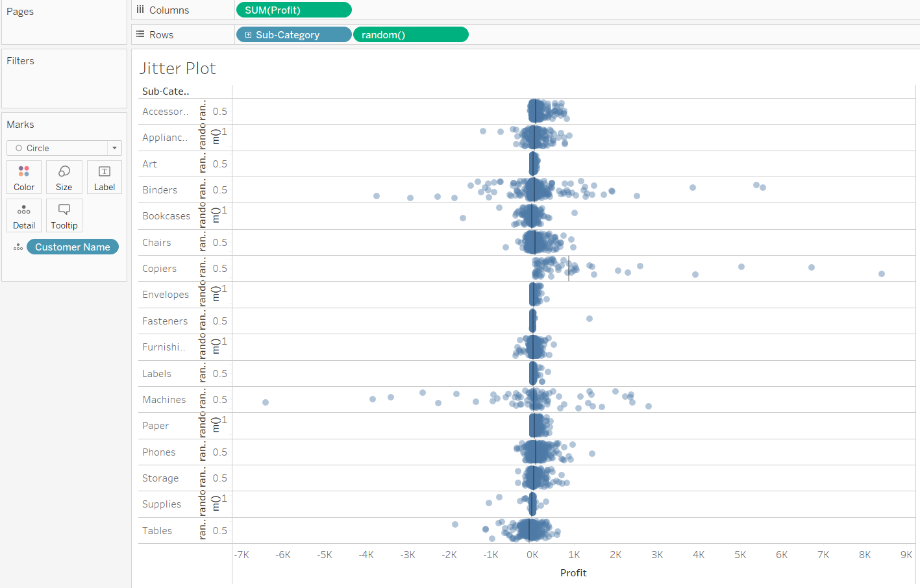Screen dimensions: 920x588
Task: Select the isolated Fasteners outlier mark
Action: 590,319
